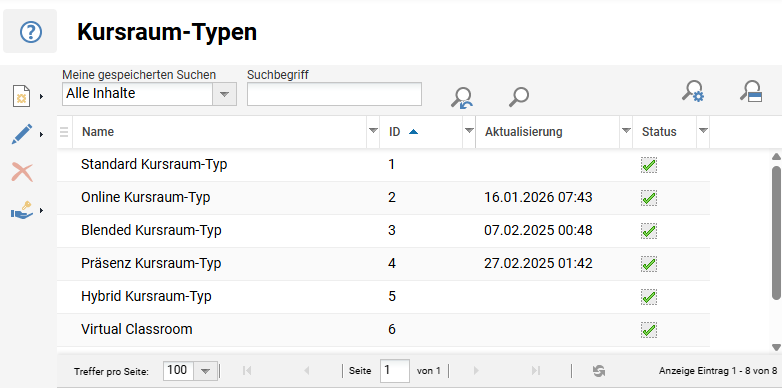The width and height of the screenshot is (782, 388).
Task: Go to previous page arrow
Action: click(x=307, y=371)
